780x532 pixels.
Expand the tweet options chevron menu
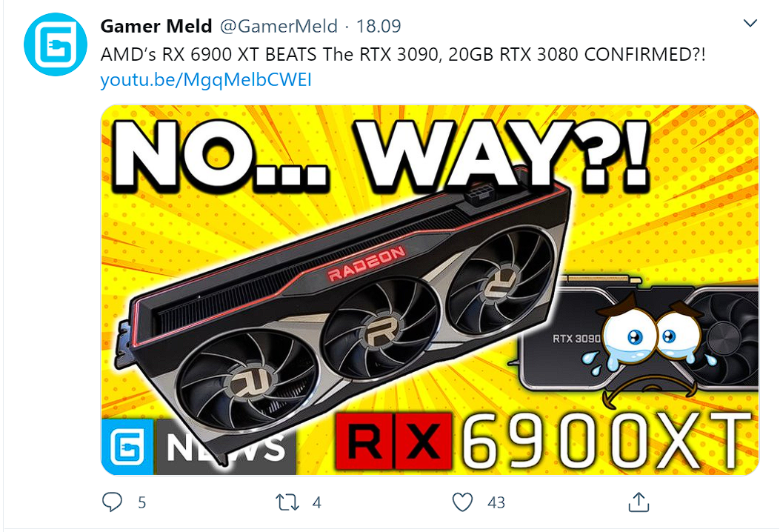click(750, 23)
